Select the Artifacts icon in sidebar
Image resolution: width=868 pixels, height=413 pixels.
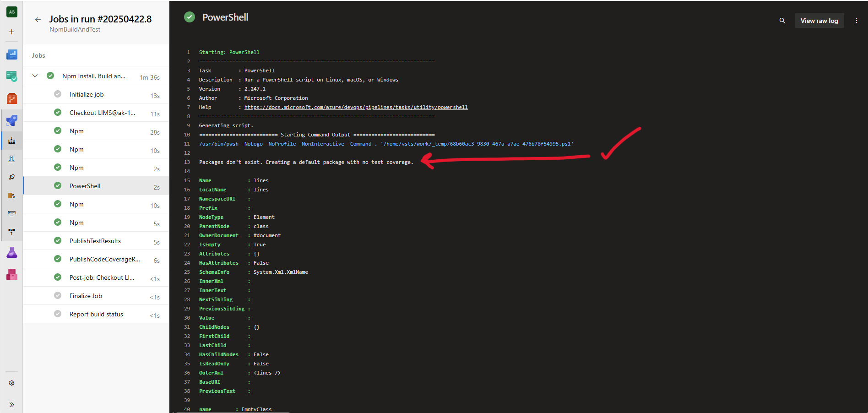(x=11, y=274)
